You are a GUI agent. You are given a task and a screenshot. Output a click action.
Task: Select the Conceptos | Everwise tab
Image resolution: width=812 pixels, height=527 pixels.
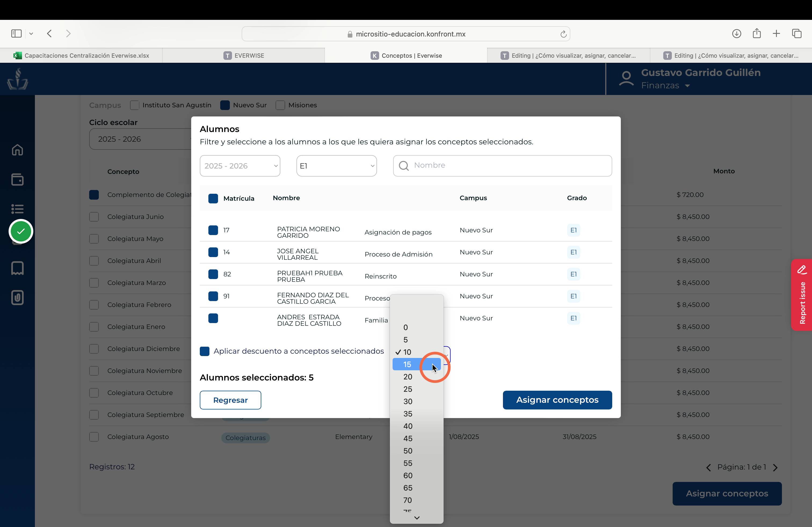[406, 56]
